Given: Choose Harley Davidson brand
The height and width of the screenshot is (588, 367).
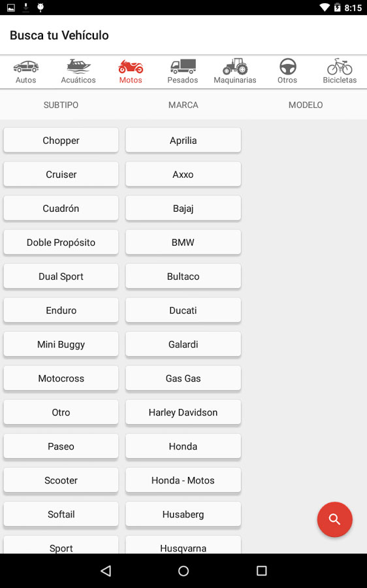Looking at the screenshot, I should click(x=183, y=412).
